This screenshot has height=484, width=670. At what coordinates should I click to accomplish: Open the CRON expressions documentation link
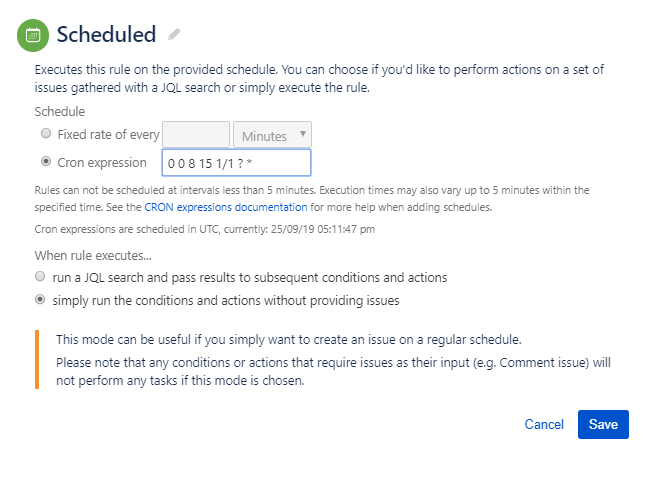[226, 207]
